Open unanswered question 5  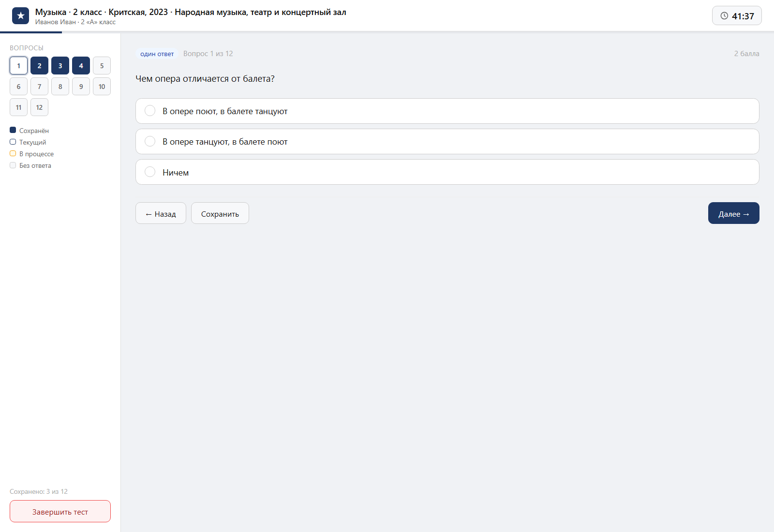(x=102, y=66)
